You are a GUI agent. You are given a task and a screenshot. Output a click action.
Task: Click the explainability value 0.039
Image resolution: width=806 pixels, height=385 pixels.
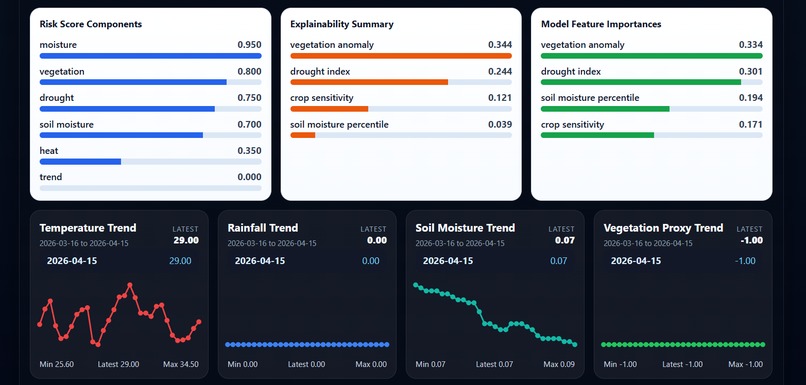(x=500, y=124)
